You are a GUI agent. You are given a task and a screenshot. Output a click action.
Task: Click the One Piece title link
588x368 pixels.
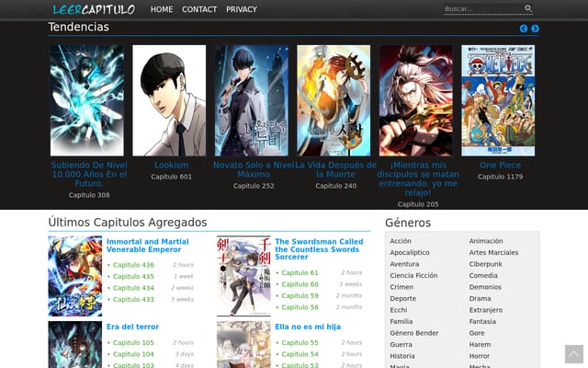pyautogui.click(x=500, y=166)
